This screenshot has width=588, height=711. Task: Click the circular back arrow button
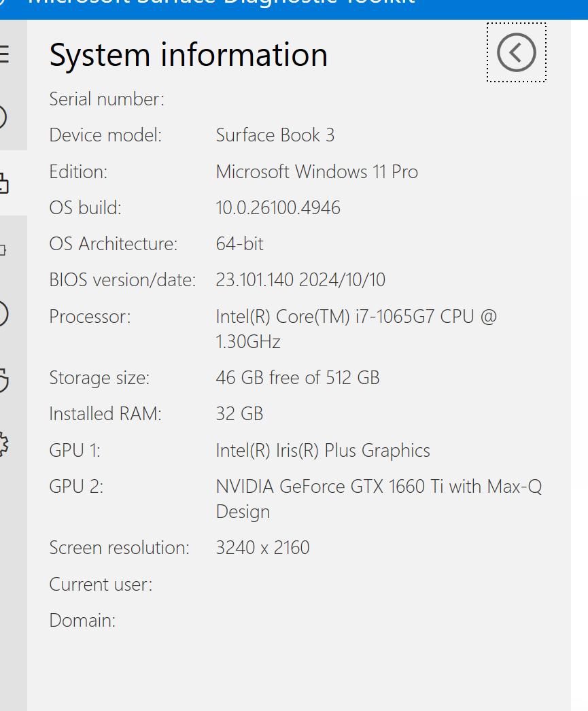click(x=517, y=52)
